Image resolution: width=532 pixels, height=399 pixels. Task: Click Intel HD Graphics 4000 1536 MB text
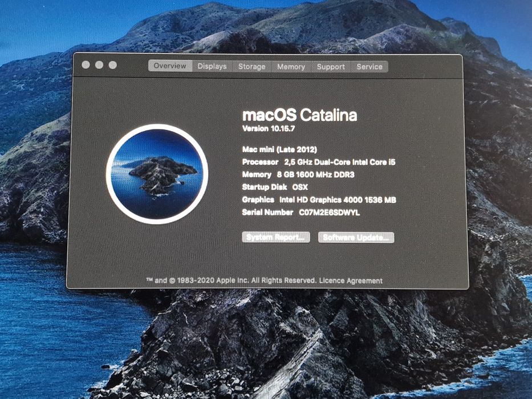[x=338, y=200]
